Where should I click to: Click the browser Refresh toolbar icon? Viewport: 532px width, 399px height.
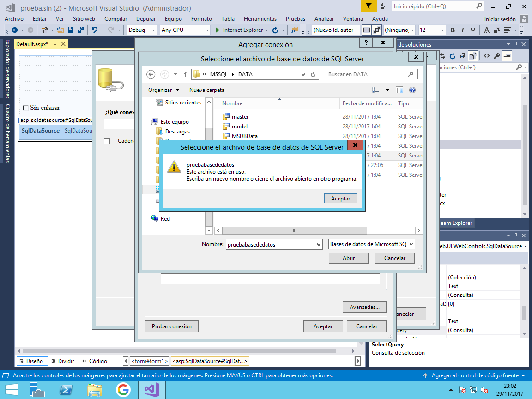(275, 30)
